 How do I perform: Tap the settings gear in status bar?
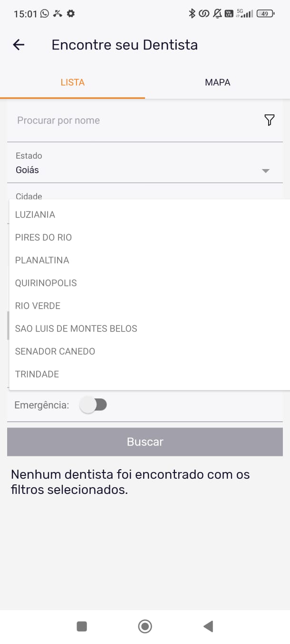[71, 14]
